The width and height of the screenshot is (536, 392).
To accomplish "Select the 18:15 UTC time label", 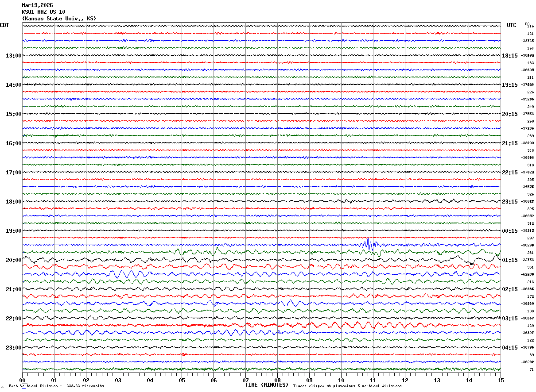I will click(x=509, y=56).
